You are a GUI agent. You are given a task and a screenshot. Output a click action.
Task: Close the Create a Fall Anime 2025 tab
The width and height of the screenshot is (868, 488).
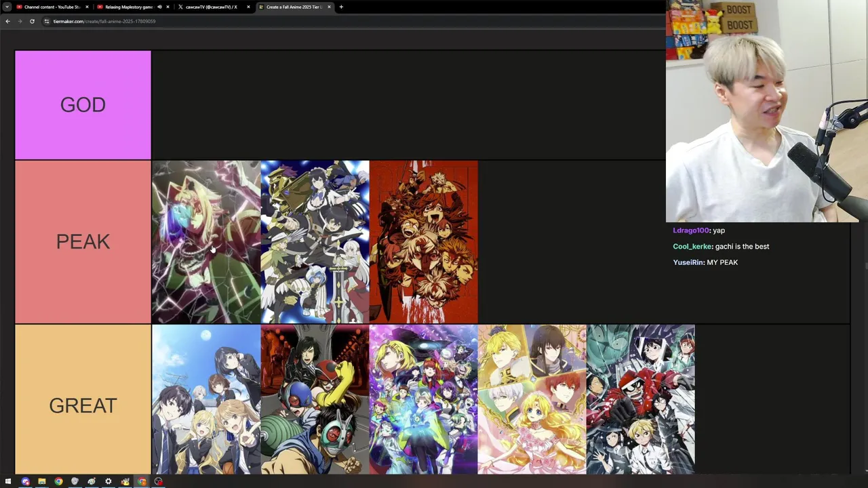click(x=329, y=7)
